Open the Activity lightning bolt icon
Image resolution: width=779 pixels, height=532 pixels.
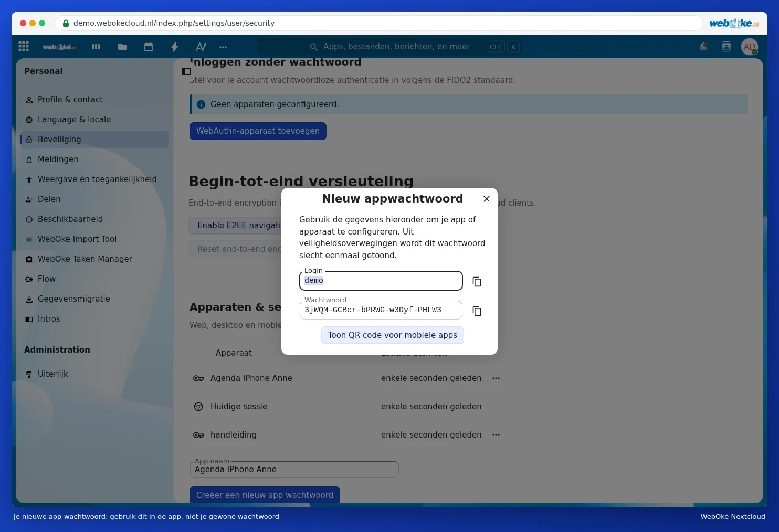(x=175, y=47)
